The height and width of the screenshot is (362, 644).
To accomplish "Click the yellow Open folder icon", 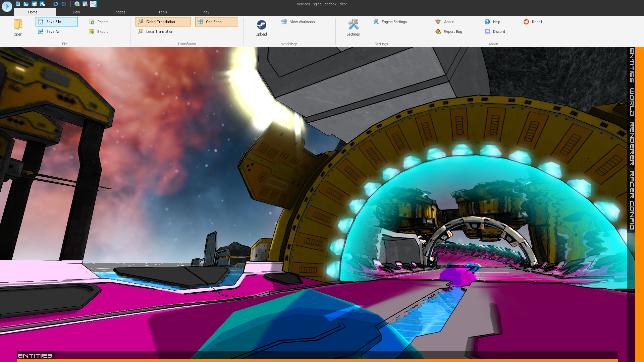I will click(x=18, y=28).
